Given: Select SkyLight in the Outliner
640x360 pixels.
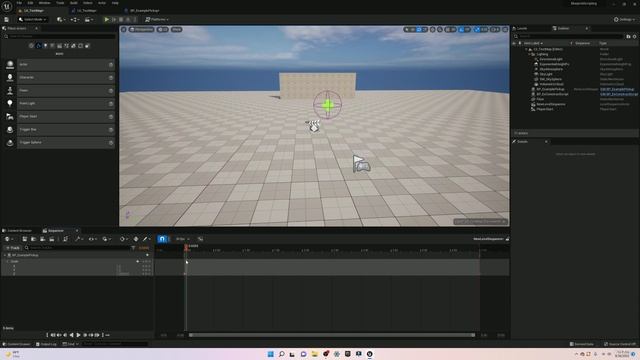Looking at the screenshot, I should click(546, 74).
